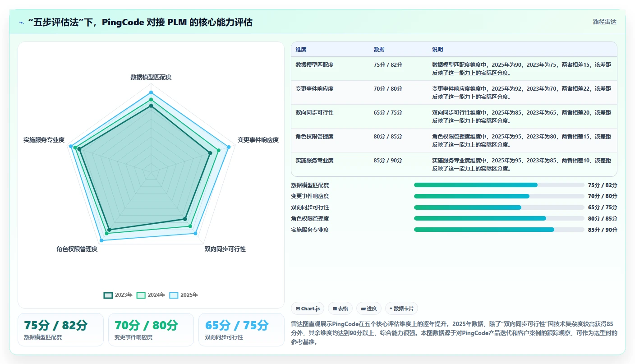Click the 2023年 data point on 变更事件响应度 axis
Viewport: 635px width, 364px height.
[x=210, y=153]
